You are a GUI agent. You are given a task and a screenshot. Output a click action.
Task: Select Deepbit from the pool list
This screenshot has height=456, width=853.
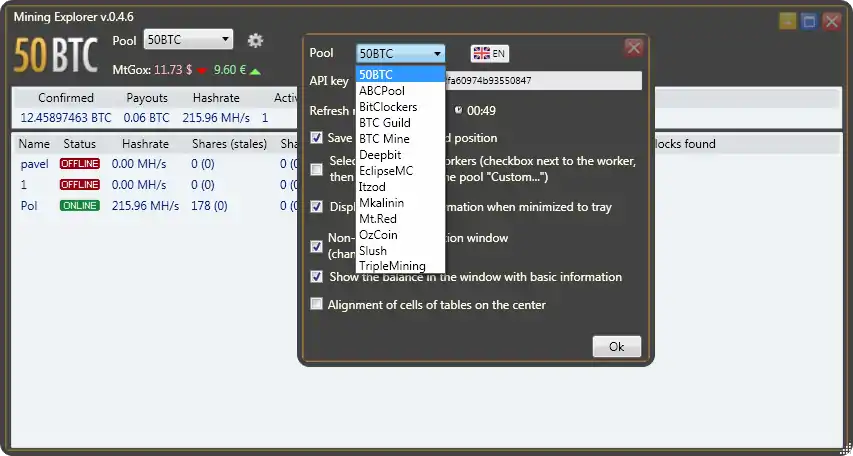[x=380, y=155]
